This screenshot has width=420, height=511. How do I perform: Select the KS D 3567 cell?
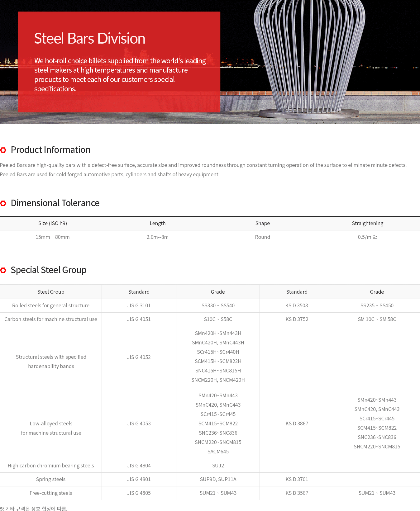(x=297, y=493)
